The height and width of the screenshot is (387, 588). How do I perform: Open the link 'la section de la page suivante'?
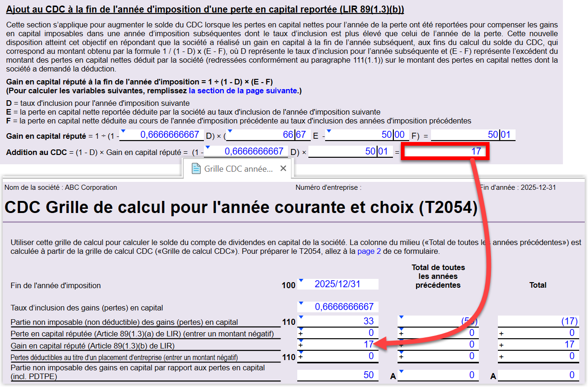(243, 91)
